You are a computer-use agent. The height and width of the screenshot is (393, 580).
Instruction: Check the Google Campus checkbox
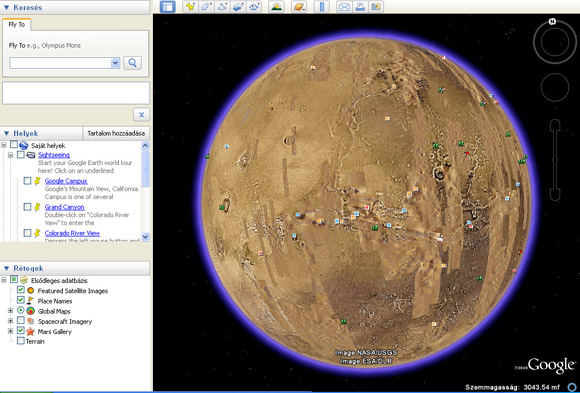click(27, 181)
